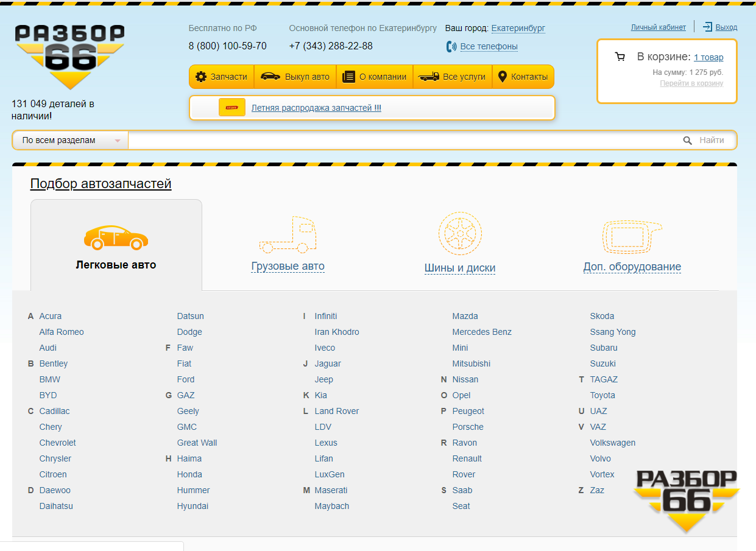
Task: Open the Все услуги menu item
Action: (x=453, y=77)
